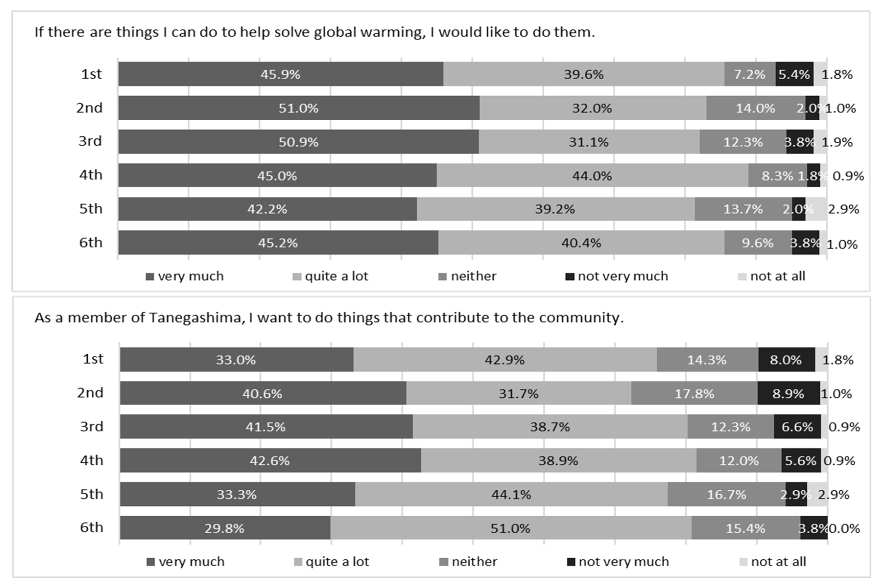Click the '3rd' axis label in top chart
This screenshot has width=882, height=588.
click(90, 141)
